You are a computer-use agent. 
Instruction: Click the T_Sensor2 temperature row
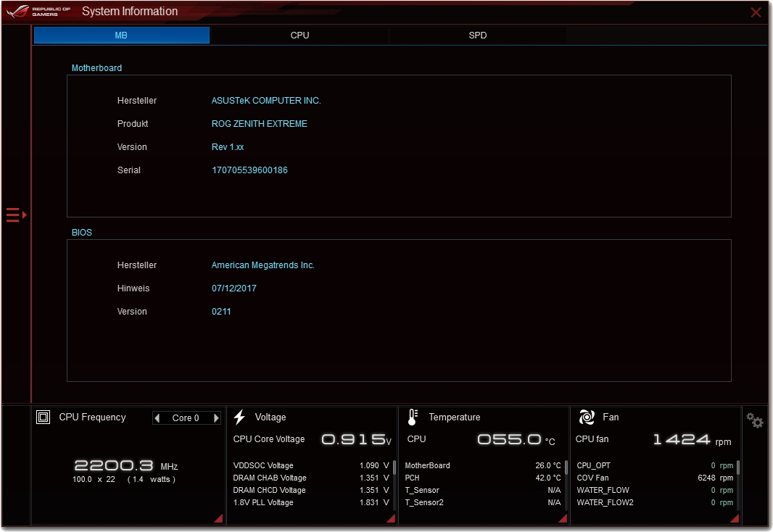tap(483, 502)
